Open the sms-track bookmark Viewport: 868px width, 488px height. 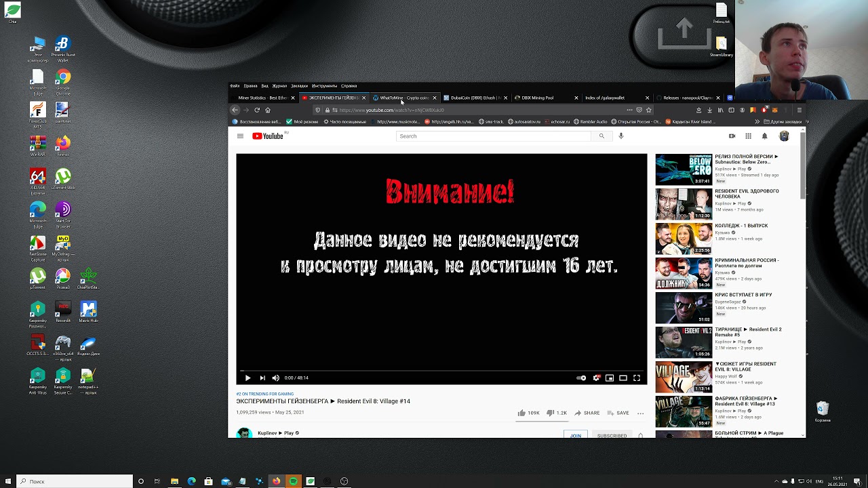[491, 122]
